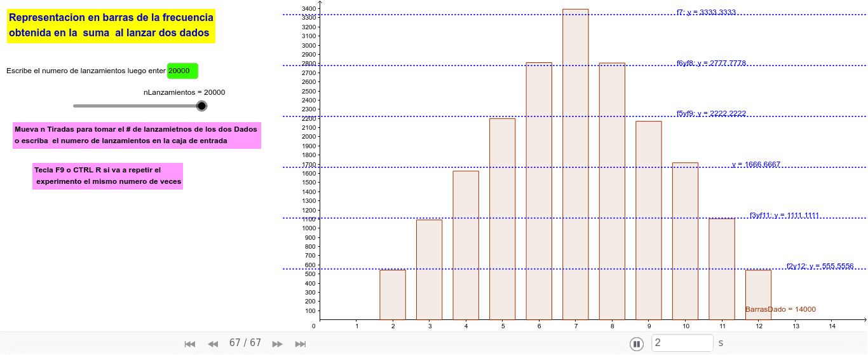Click the 'f5yf9: y = 2222.2222' line label
868x355 pixels.
pos(711,114)
